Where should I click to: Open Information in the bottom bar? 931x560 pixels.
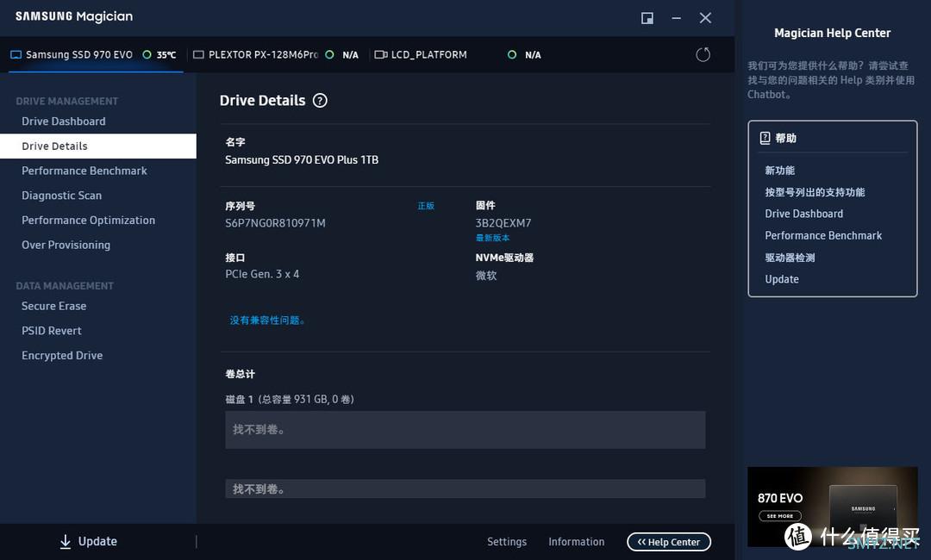[576, 542]
